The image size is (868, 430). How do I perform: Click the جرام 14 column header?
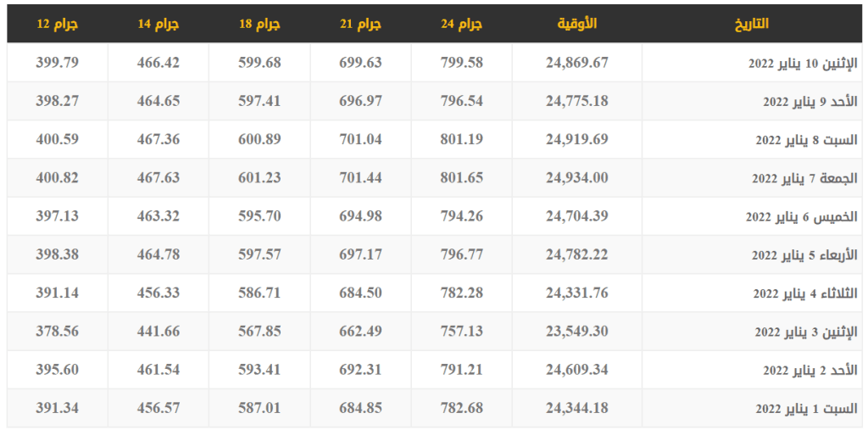(x=159, y=24)
